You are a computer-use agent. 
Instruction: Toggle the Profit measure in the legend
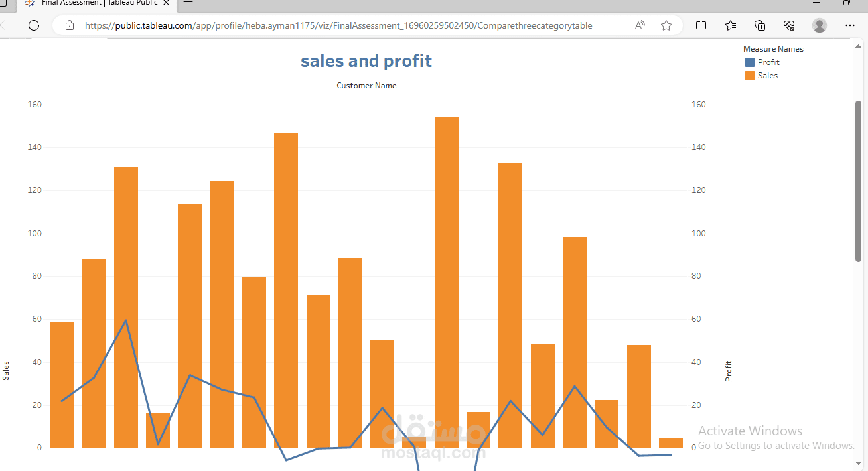point(762,62)
